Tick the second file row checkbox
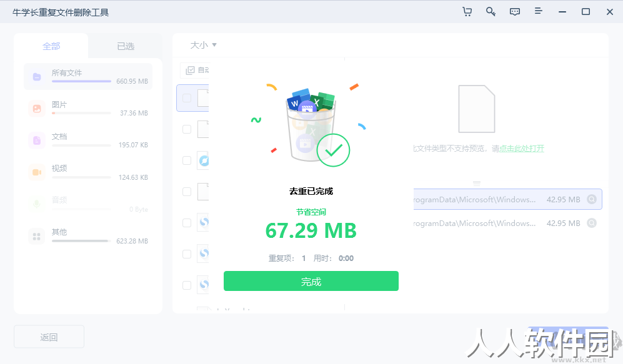The height and width of the screenshot is (364, 623). click(x=187, y=129)
